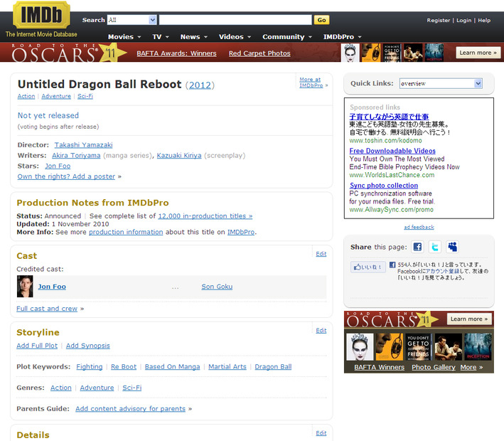
Task: Open Fighting plot keyword
Action: tap(90, 367)
